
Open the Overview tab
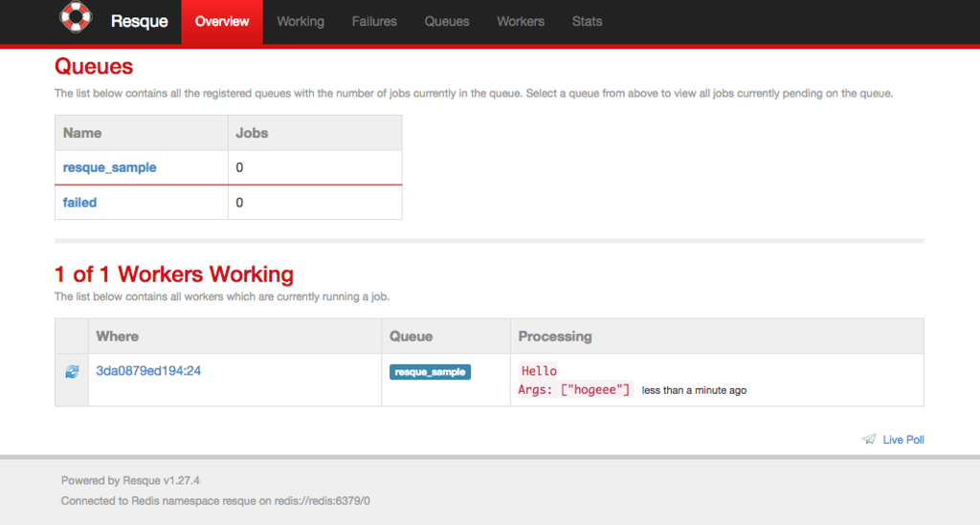222,22
